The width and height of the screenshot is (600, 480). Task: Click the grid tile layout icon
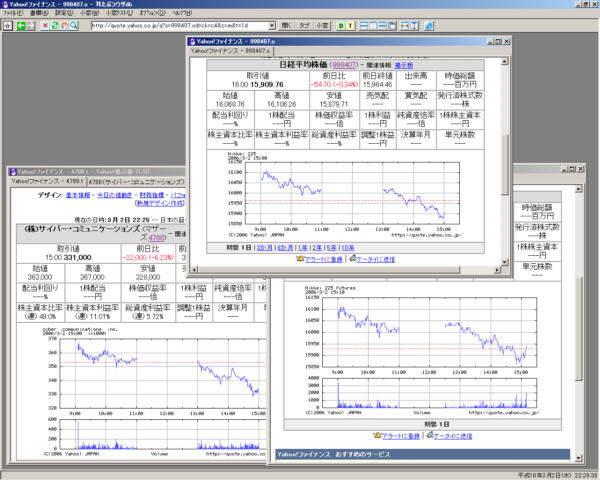(x=382, y=26)
